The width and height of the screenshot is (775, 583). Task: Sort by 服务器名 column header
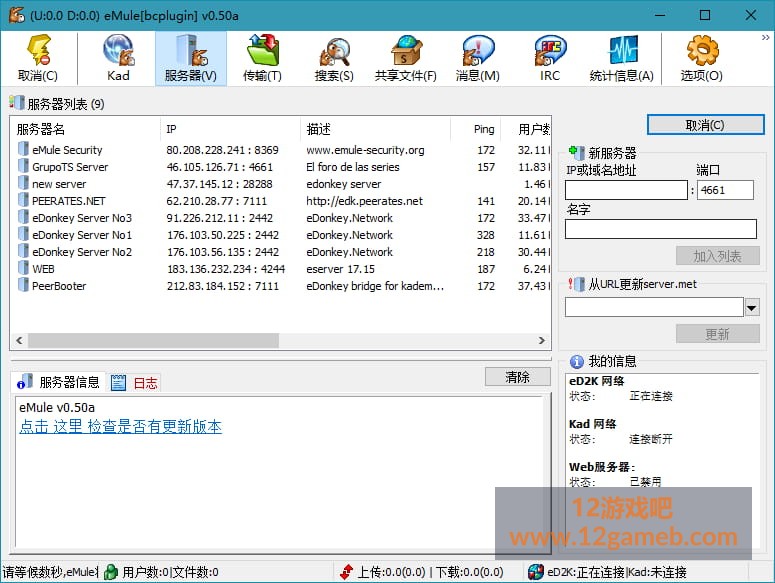[86, 129]
